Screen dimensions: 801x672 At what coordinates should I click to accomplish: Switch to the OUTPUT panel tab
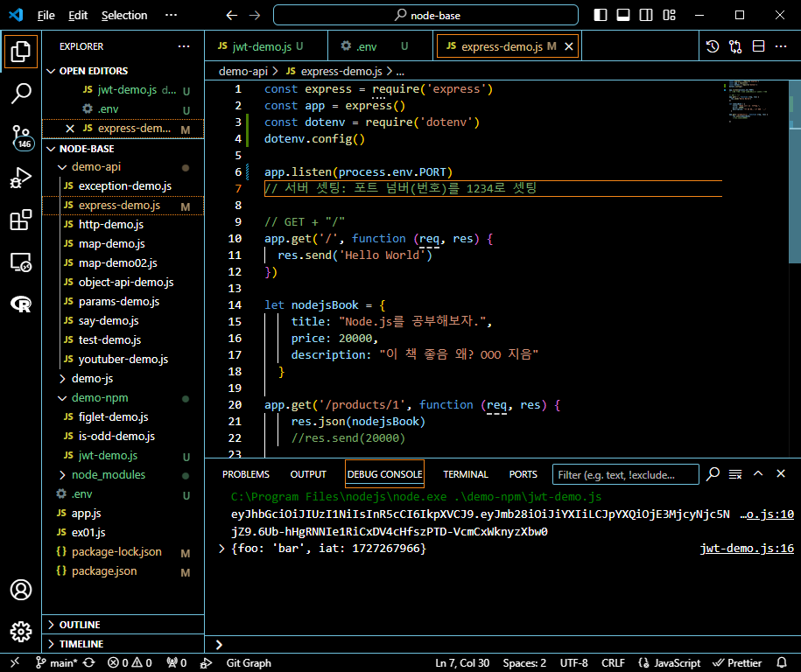coord(308,474)
